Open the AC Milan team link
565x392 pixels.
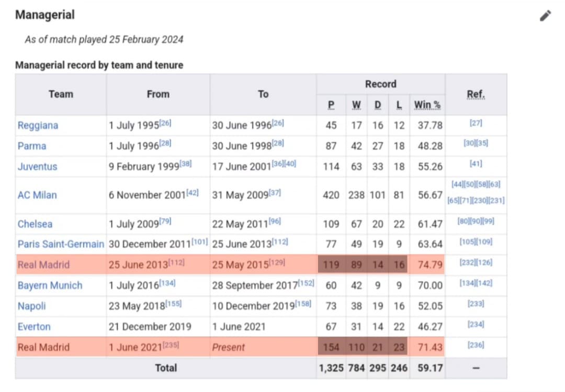pyautogui.click(x=37, y=195)
